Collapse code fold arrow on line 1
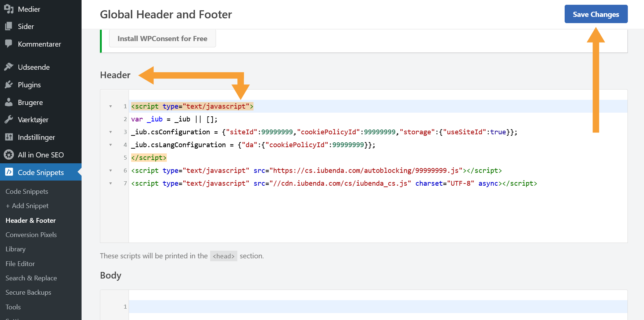This screenshot has width=644, height=320. coord(111,106)
